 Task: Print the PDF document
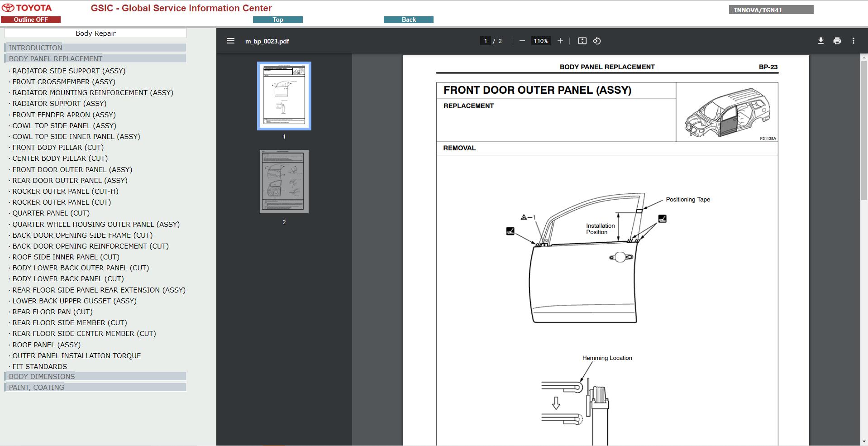(x=837, y=41)
